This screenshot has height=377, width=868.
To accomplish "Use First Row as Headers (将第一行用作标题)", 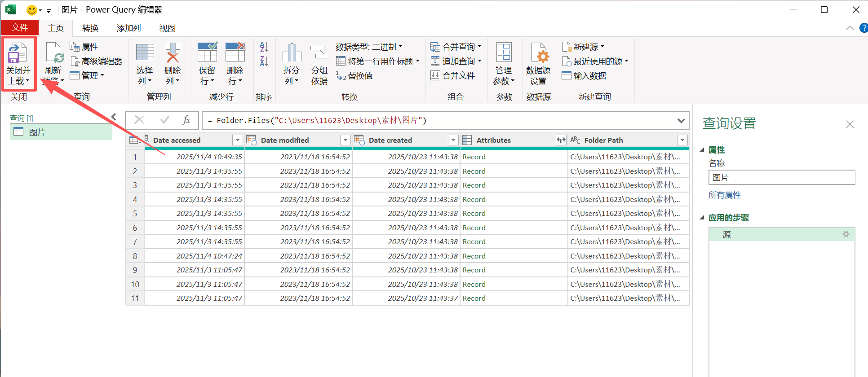I will (x=378, y=61).
